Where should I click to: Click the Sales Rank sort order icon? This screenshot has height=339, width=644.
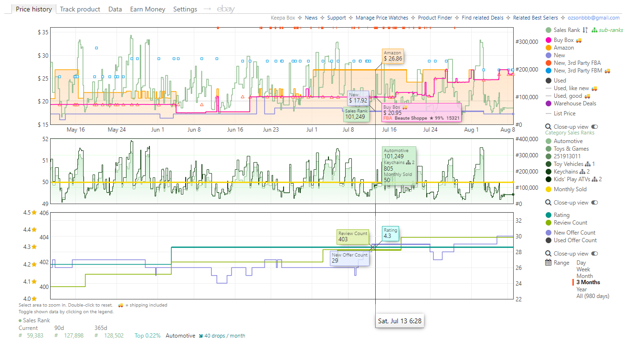pyautogui.click(x=585, y=30)
